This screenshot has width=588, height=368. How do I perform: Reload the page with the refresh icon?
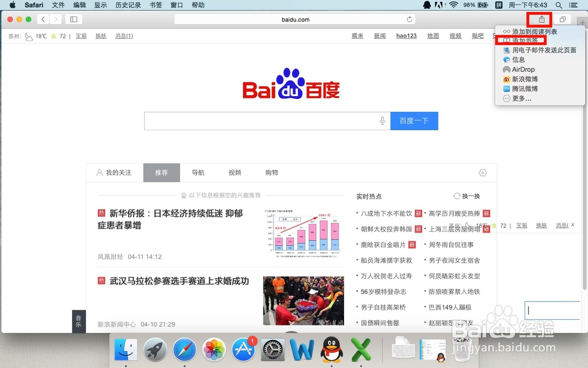409,19
